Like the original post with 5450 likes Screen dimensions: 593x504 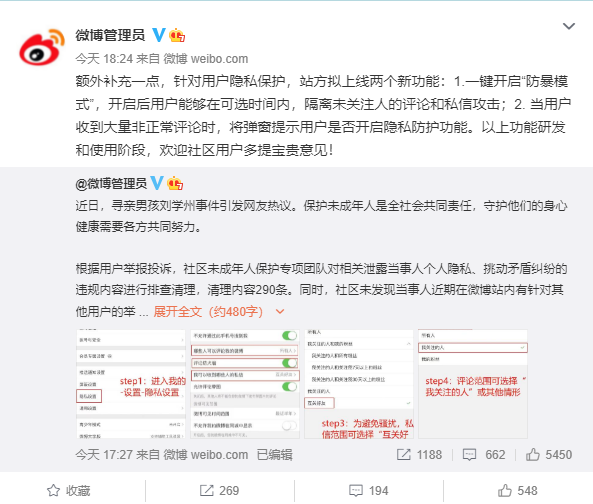548,454
